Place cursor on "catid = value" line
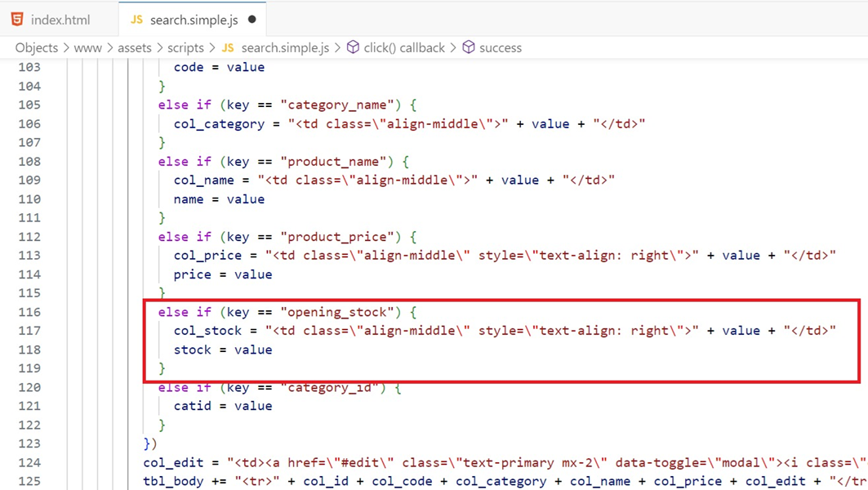This screenshot has width=868, height=490. [223, 406]
